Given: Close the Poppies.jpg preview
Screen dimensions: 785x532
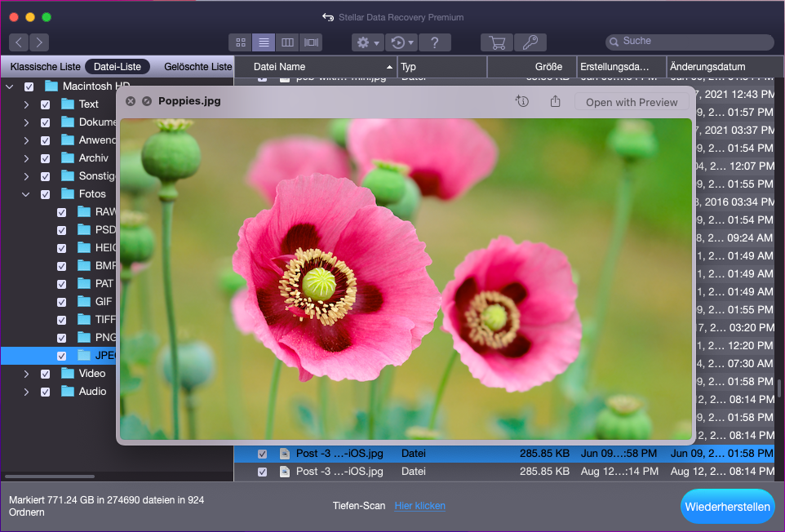Looking at the screenshot, I should pos(131,101).
